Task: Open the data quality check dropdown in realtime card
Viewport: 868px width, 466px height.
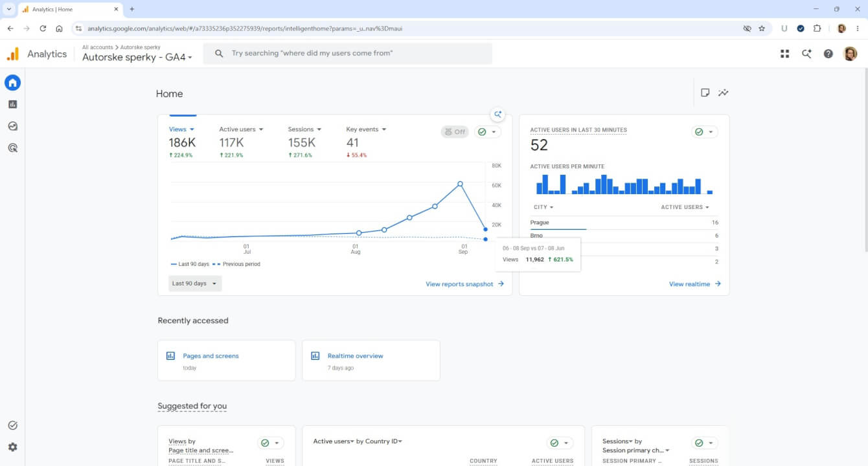Action: tap(705, 132)
